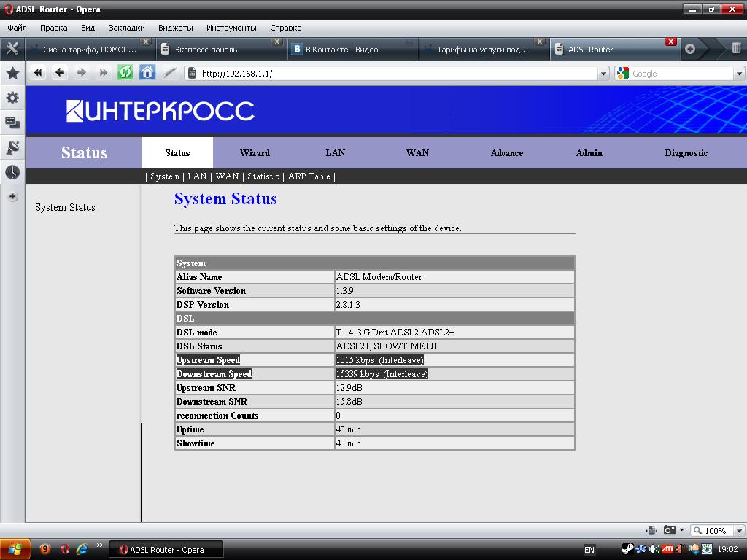
Task: Click the volume speaker tray icon
Action: [654, 549]
